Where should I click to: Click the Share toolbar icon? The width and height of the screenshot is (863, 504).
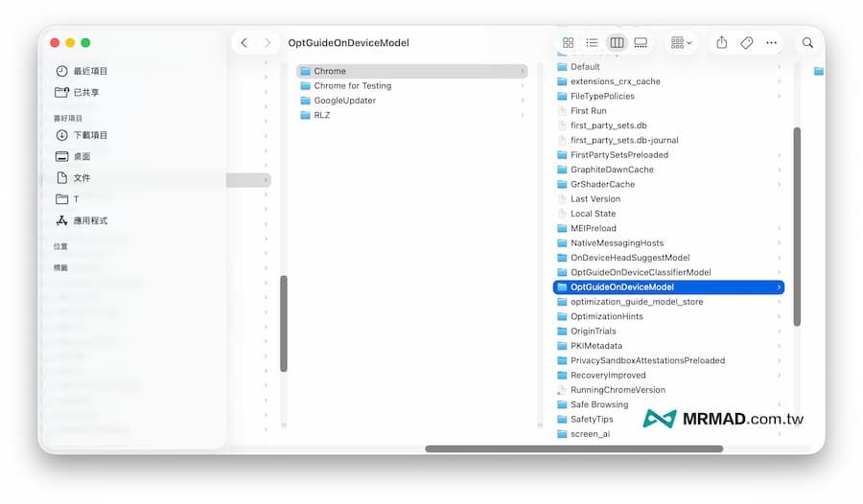pyautogui.click(x=721, y=42)
